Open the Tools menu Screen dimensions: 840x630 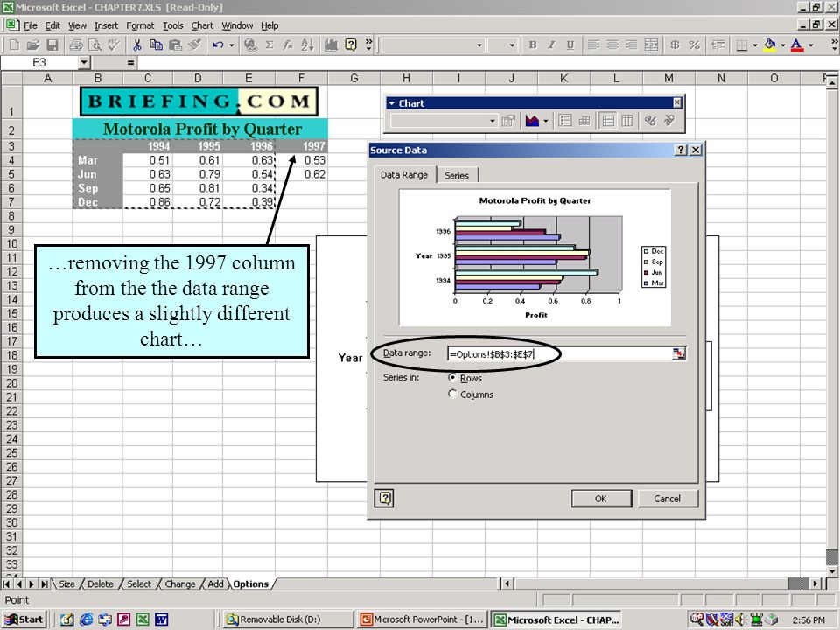(172, 25)
